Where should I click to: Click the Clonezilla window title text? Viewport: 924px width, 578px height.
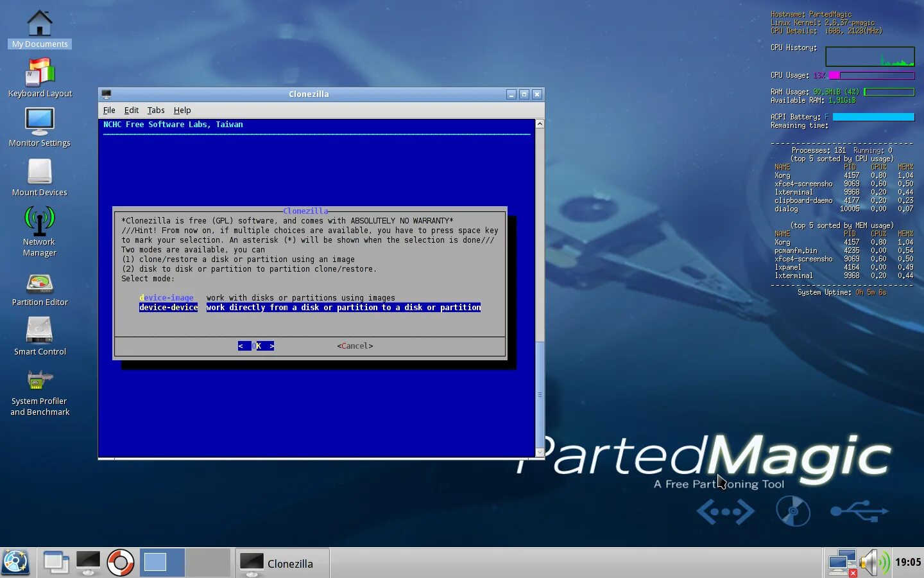coord(309,94)
